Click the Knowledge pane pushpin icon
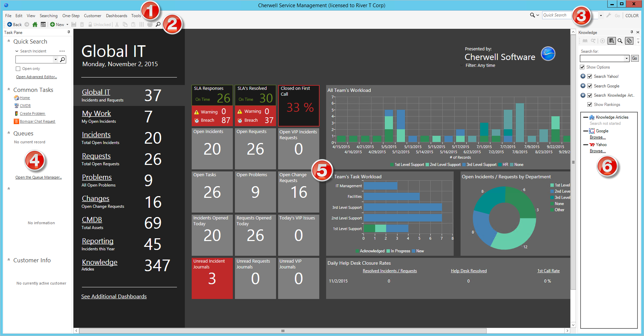The image size is (644, 336). coord(632,32)
